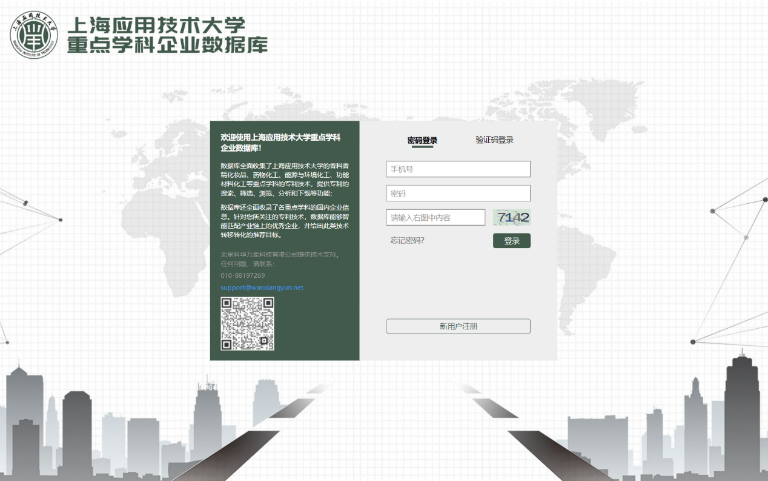Click the 重点学科企业数据库 subtitle text
Image resolution: width=768 pixels, height=481 pixels.
167,47
